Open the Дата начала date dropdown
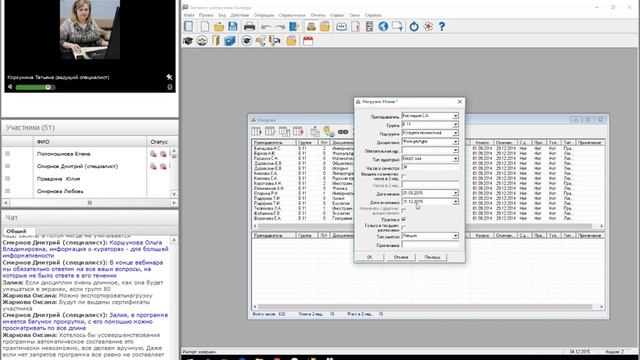This screenshot has width=640, height=360. click(455, 193)
